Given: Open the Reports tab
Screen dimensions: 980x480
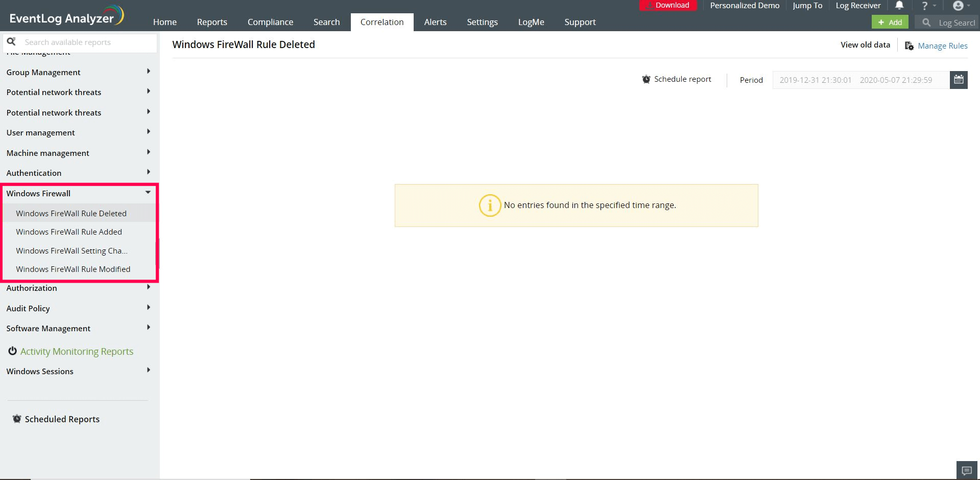Looking at the screenshot, I should click(x=212, y=22).
